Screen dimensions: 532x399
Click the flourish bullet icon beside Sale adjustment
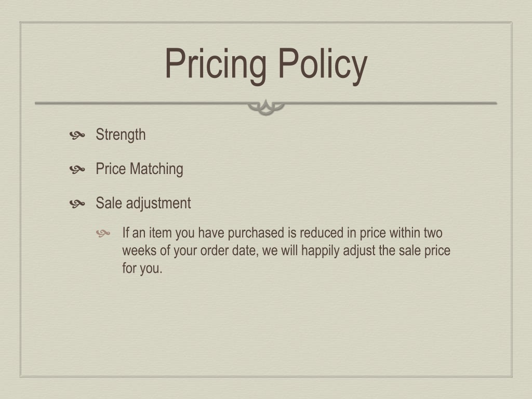(x=77, y=204)
